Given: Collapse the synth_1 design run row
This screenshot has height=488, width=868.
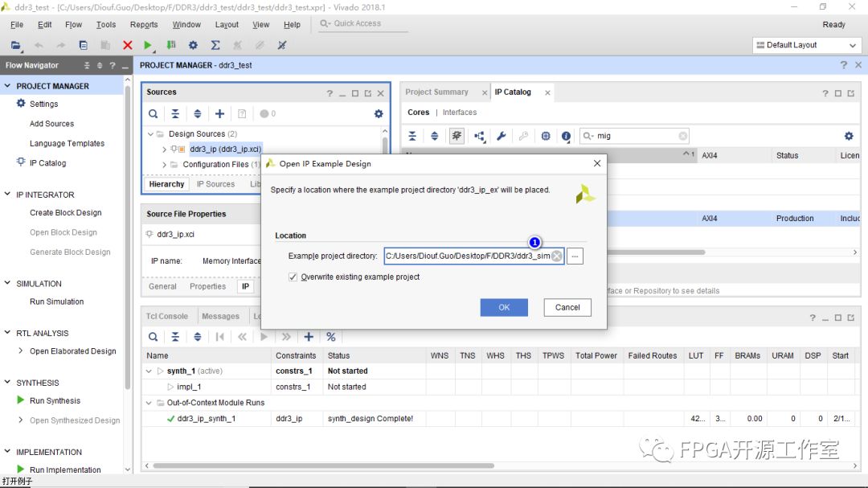Looking at the screenshot, I should point(149,371).
